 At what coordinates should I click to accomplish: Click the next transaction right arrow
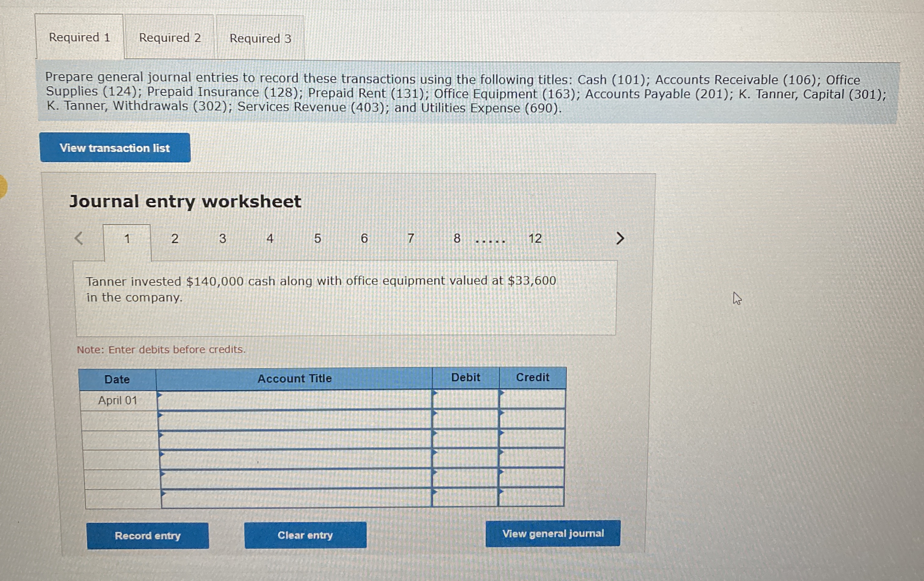click(620, 238)
